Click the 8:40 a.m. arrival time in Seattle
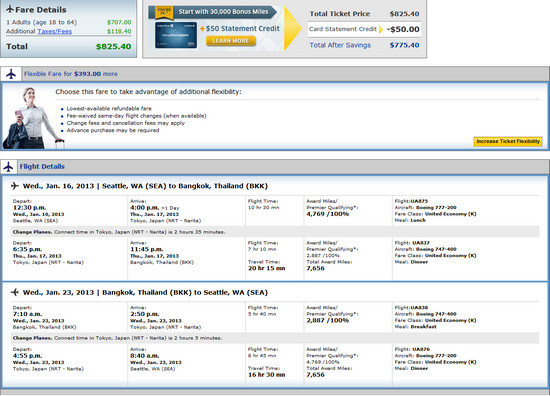This screenshot has height=396, width=550. pos(145,356)
